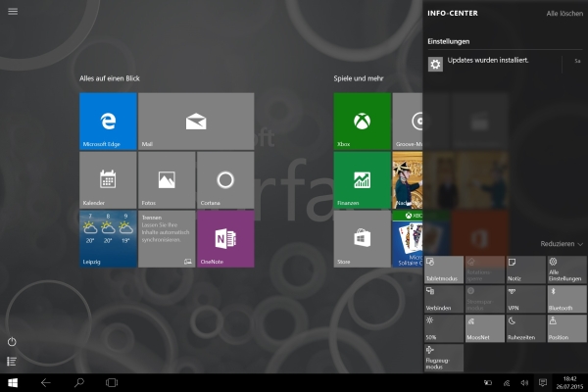Click Wi-Fi icon in system tray

coord(507,383)
